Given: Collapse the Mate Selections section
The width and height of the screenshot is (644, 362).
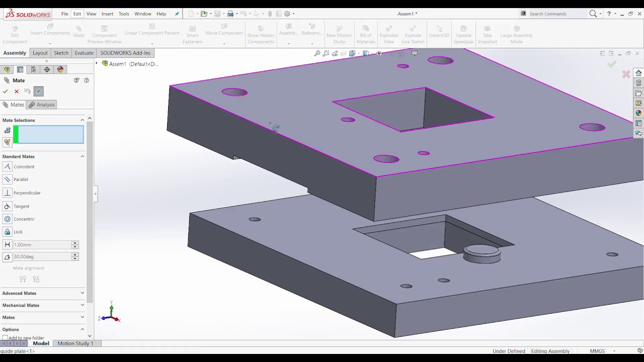Looking at the screenshot, I should coord(83,120).
